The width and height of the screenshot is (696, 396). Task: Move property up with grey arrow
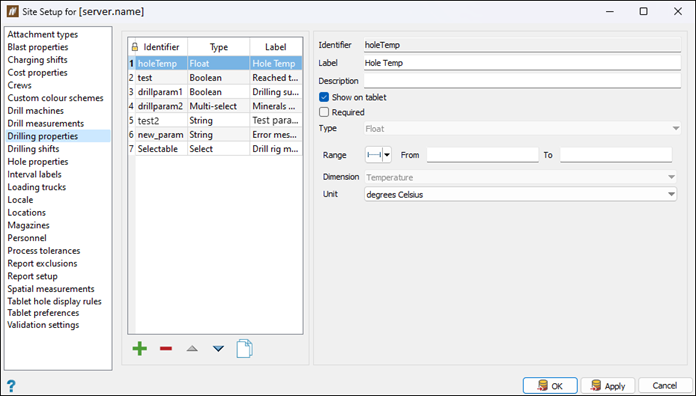coord(192,348)
